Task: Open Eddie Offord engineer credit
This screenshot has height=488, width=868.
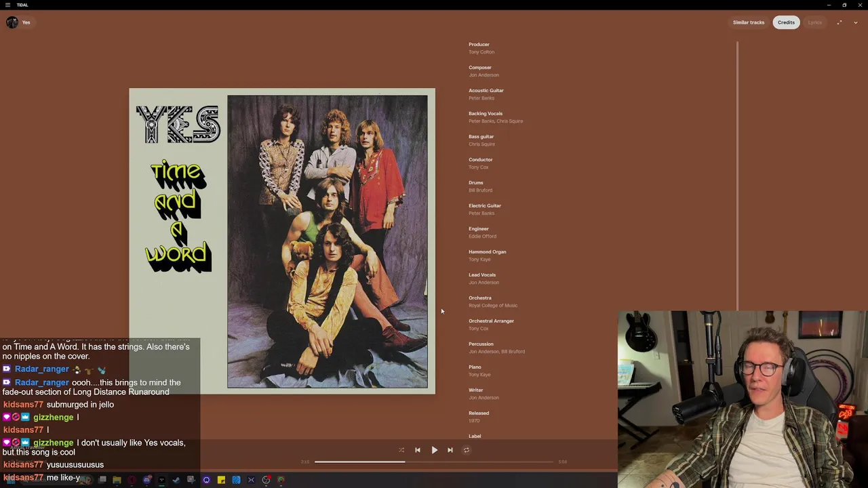Action: [x=483, y=237]
